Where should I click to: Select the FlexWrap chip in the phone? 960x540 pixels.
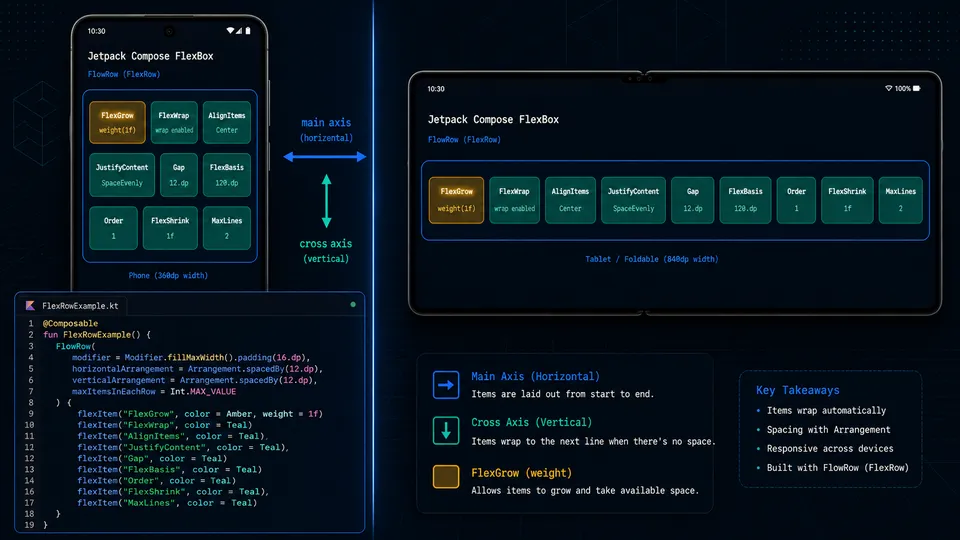tap(174, 122)
